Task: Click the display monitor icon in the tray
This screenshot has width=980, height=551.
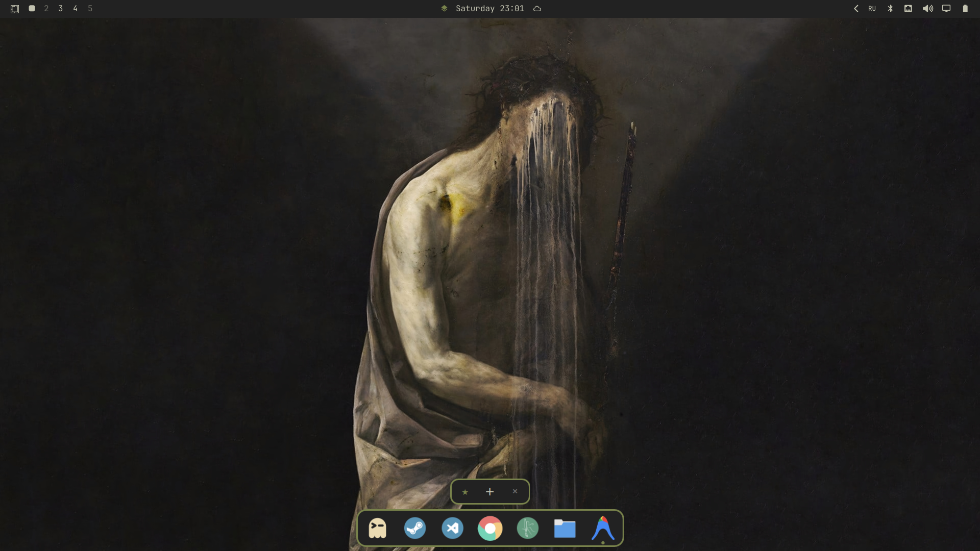Action: click(x=946, y=9)
